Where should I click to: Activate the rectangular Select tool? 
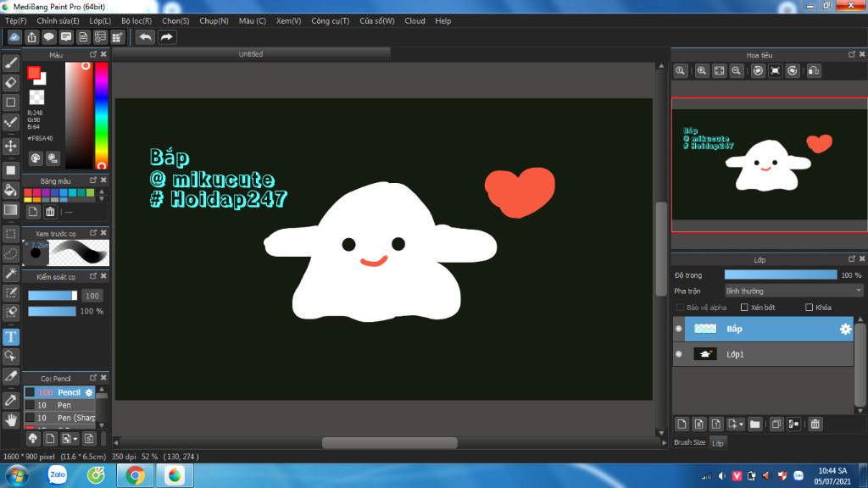(10, 234)
